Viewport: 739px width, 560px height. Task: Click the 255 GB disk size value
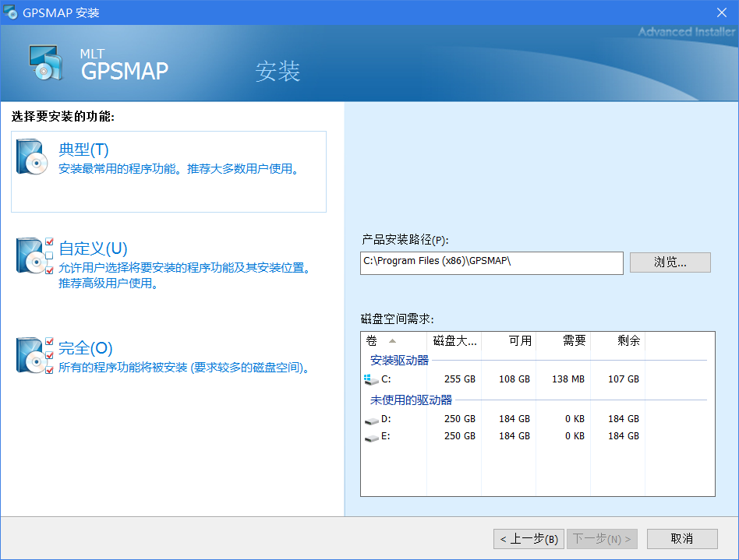coord(459,379)
